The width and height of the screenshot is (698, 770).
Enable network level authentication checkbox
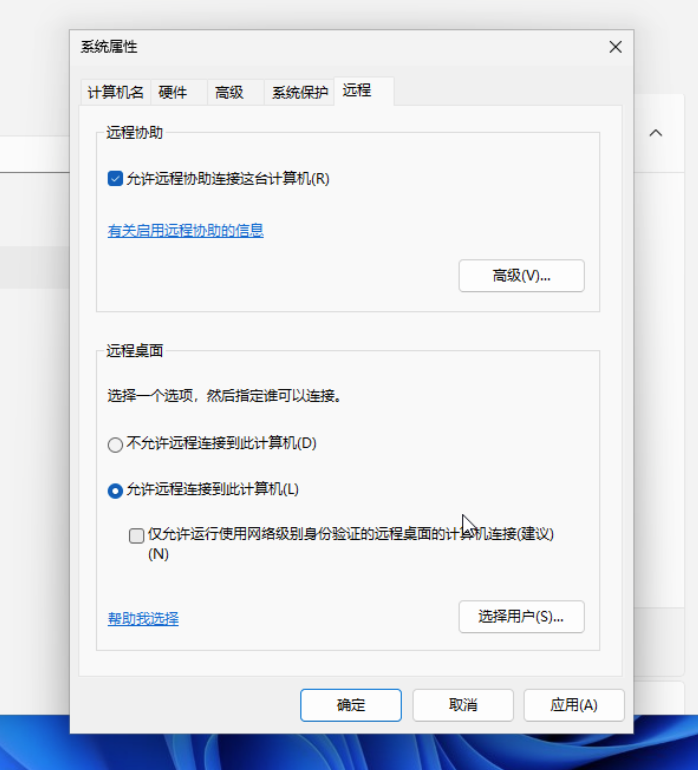(x=137, y=535)
